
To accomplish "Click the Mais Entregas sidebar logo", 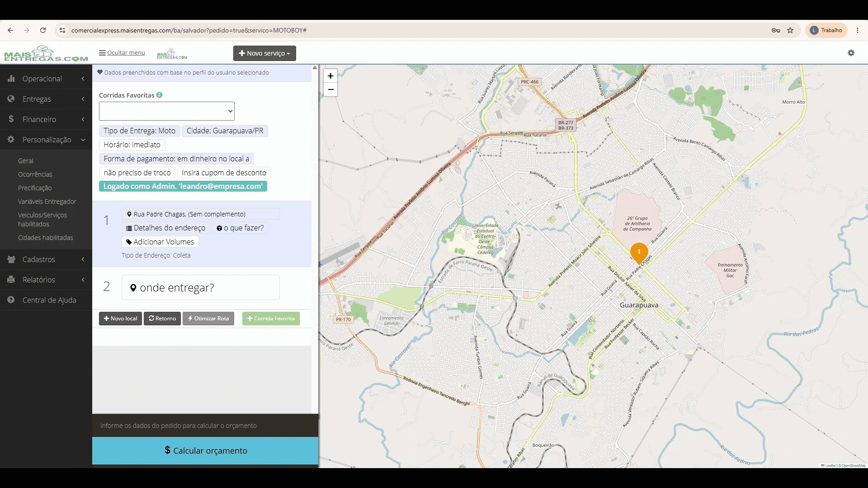I will (x=46, y=53).
